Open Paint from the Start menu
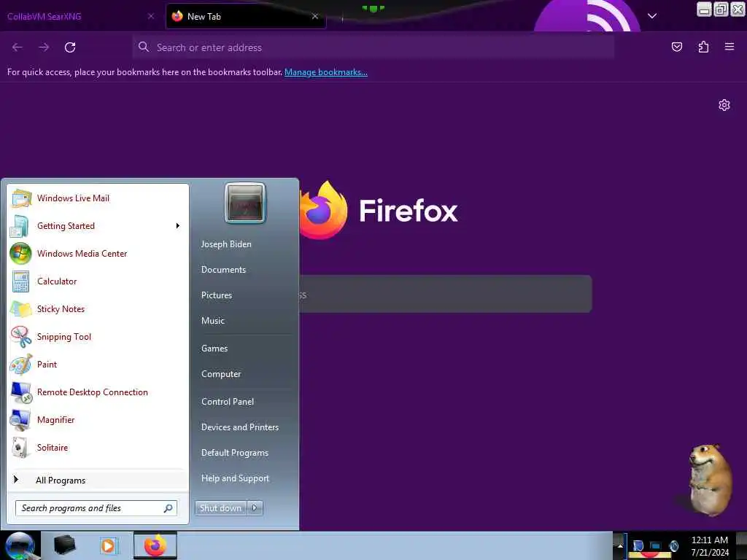This screenshot has width=747, height=560. 98,365
